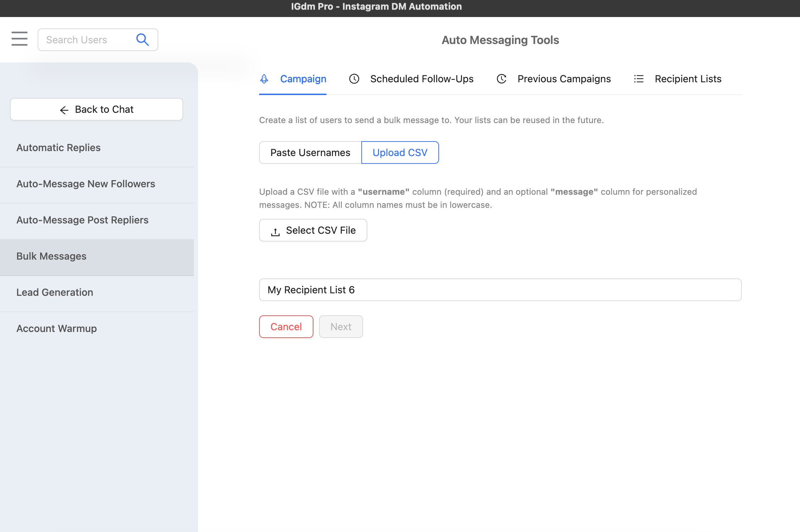
Task: Click the upload icon inside Select CSV File
Action: 275,231
